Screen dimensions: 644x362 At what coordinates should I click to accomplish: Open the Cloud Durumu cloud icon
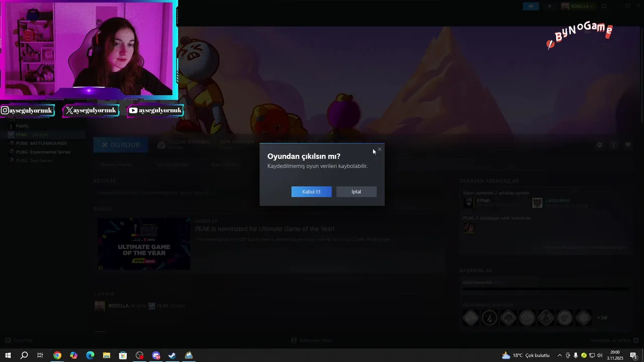point(161,145)
